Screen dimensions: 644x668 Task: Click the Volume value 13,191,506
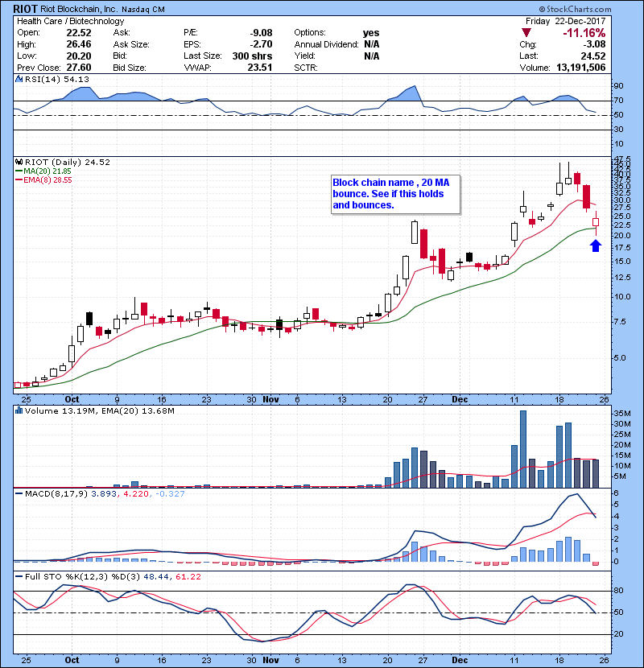pyautogui.click(x=581, y=68)
